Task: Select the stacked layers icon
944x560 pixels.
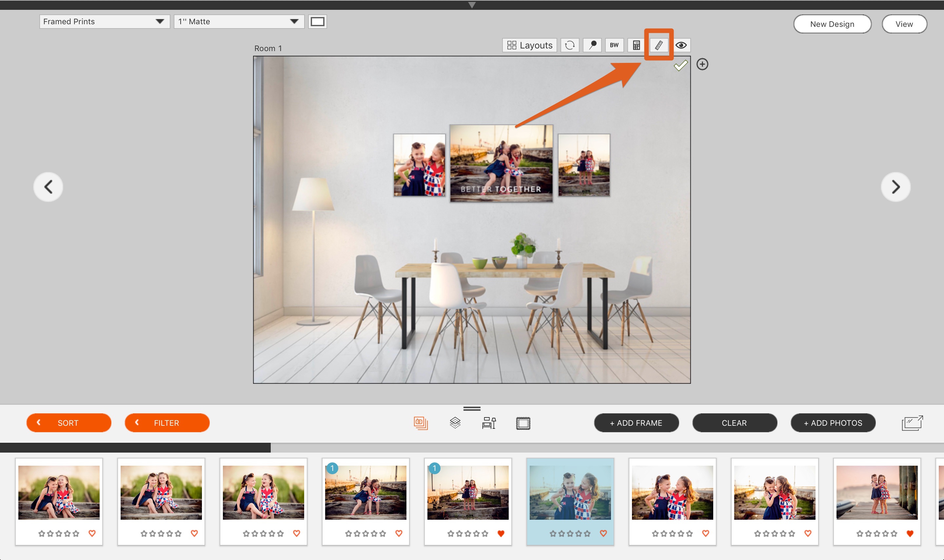Action: tap(455, 423)
